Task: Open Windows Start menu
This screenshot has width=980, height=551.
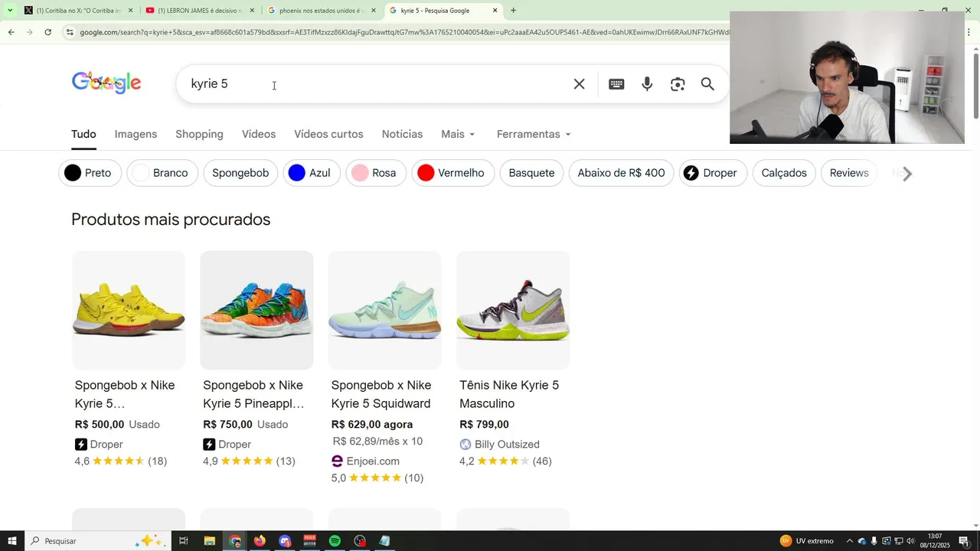Action: click(12, 541)
